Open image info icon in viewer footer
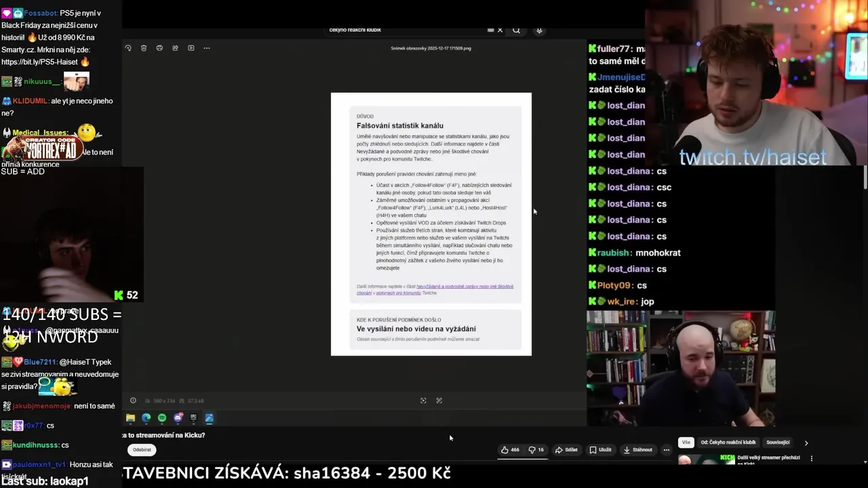This screenshot has width=868, height=488. click(x=133, y=401)
